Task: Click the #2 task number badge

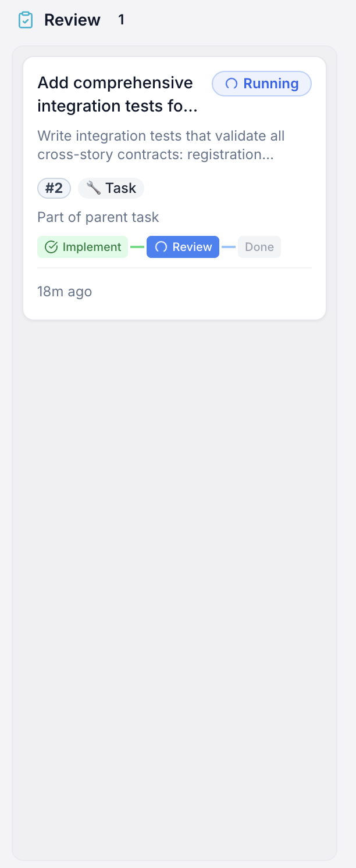Action: coord(54,188)
